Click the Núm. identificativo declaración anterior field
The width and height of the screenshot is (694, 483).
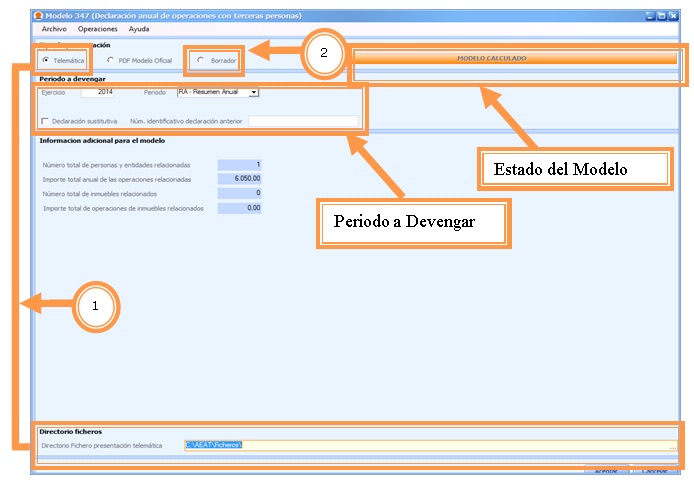click(303, 121)
